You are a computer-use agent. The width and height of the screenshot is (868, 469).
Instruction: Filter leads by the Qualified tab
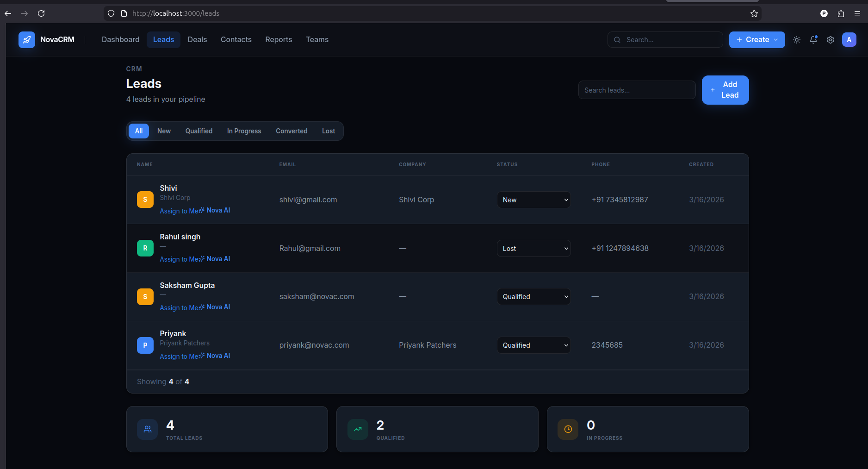pos(199,131)
